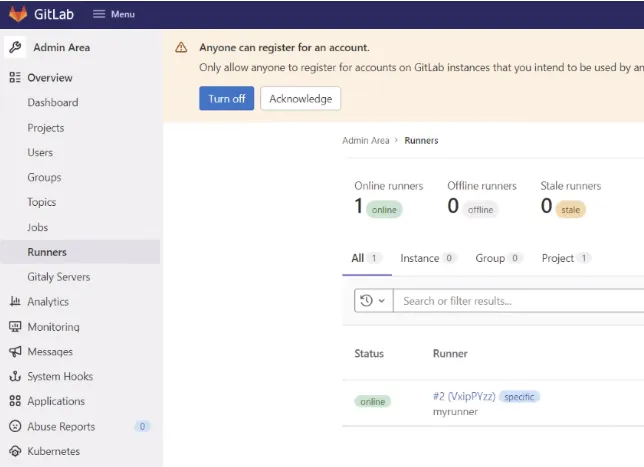Image resolution: width=644 pixels, height=467 pixels.
Task: Switch to the Group runners tab
Action: 499,258
